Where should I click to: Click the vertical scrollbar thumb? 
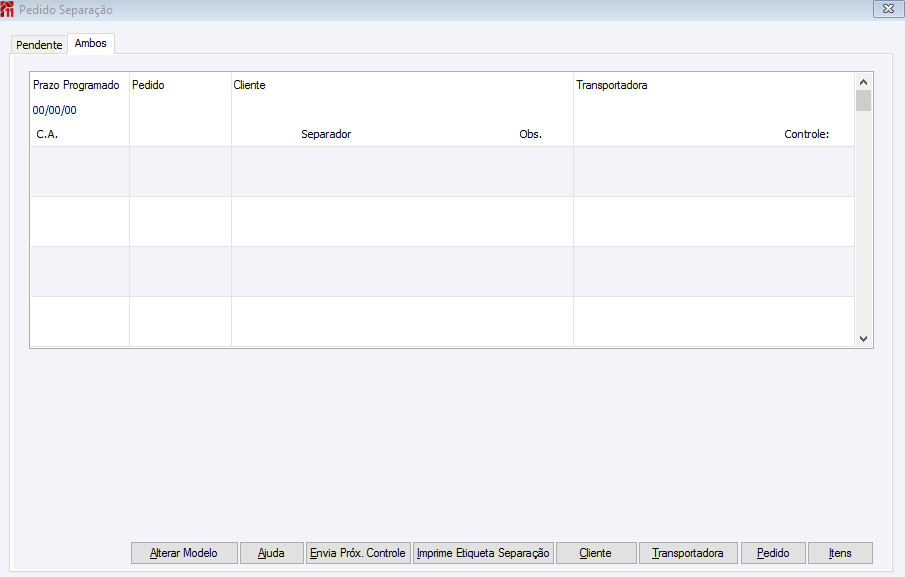[x=863, y=100]
